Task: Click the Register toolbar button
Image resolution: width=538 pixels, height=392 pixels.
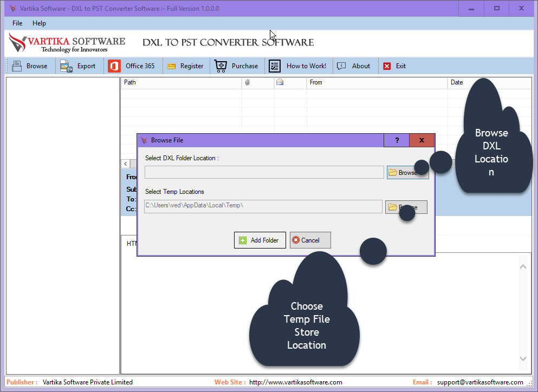Action: 185,66
